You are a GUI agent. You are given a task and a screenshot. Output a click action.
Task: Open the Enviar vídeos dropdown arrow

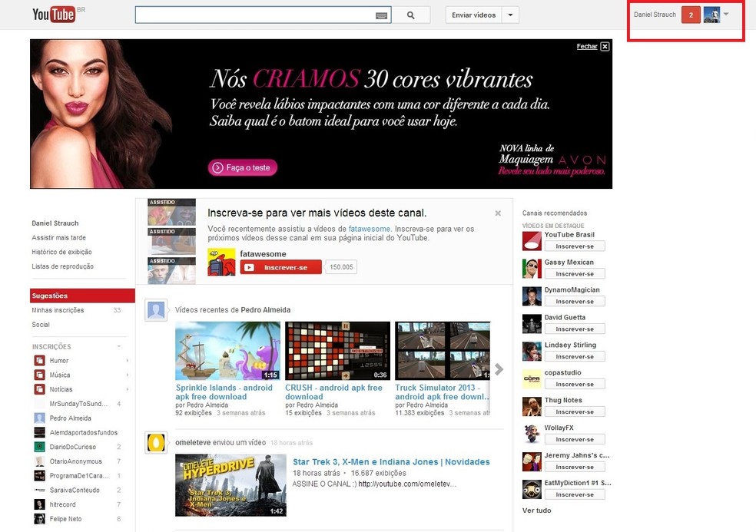(511, 15)
